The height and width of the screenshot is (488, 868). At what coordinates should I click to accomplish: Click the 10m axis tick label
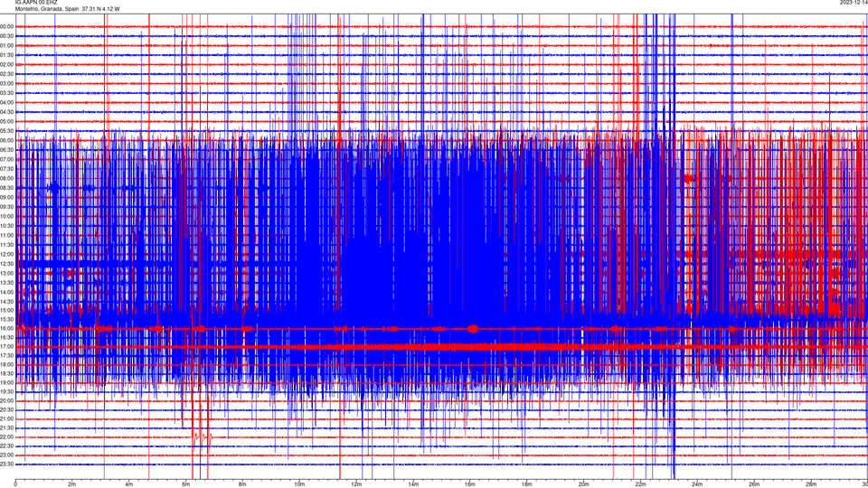point(299,484)
